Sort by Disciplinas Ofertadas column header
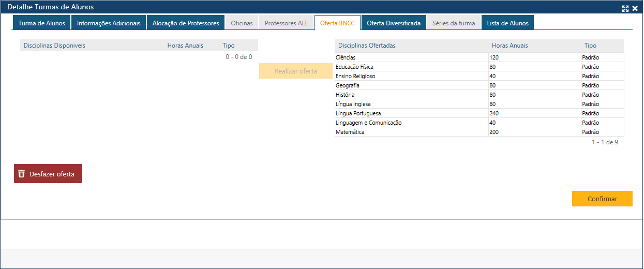This screenshot has width=644, height=269. coord(367,46)
